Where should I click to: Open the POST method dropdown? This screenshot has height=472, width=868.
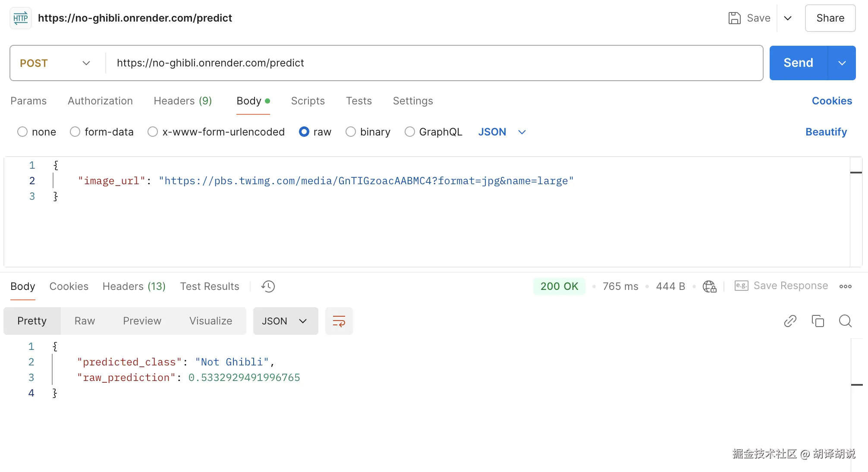[55, 63]
